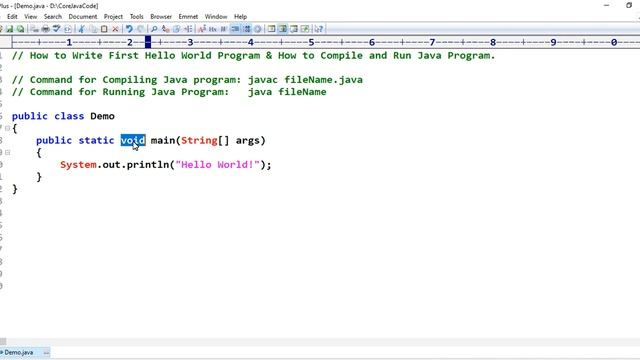This screenshot has height=360, width=640.
Task: Click "System" in the println line
Action: [x=78, y=165]
